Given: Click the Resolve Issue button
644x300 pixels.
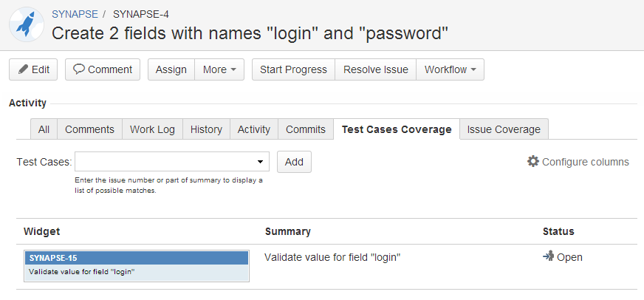Looking at the screenshot, I should [x=376, y=69].
